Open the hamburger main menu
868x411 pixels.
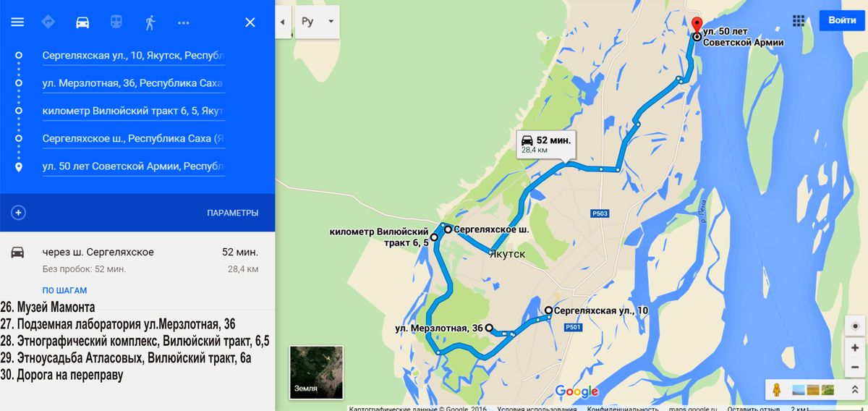(17, 22)
